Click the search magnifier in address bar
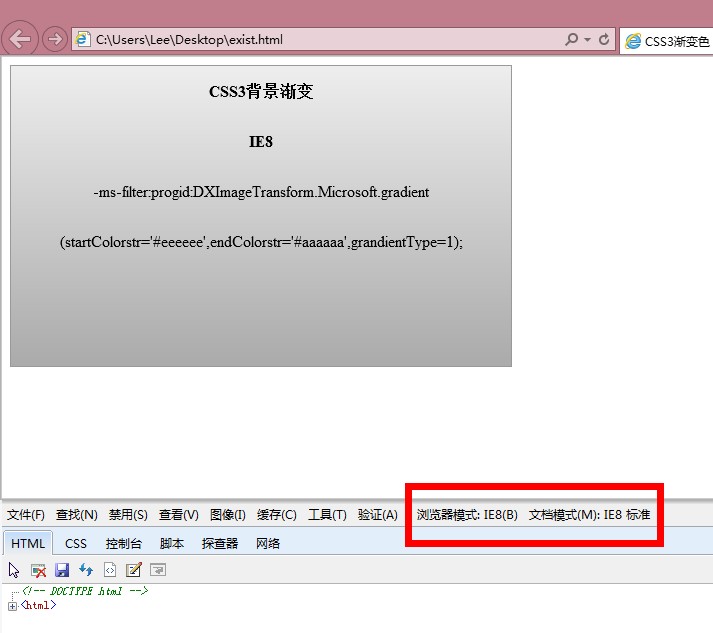 [x=571, y=39]
